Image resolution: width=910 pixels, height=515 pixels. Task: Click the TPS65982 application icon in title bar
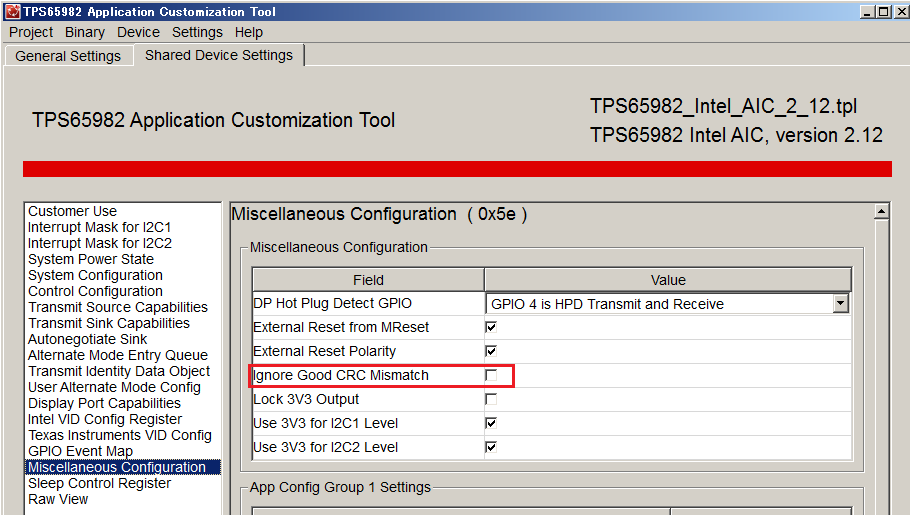pos(13,12)
